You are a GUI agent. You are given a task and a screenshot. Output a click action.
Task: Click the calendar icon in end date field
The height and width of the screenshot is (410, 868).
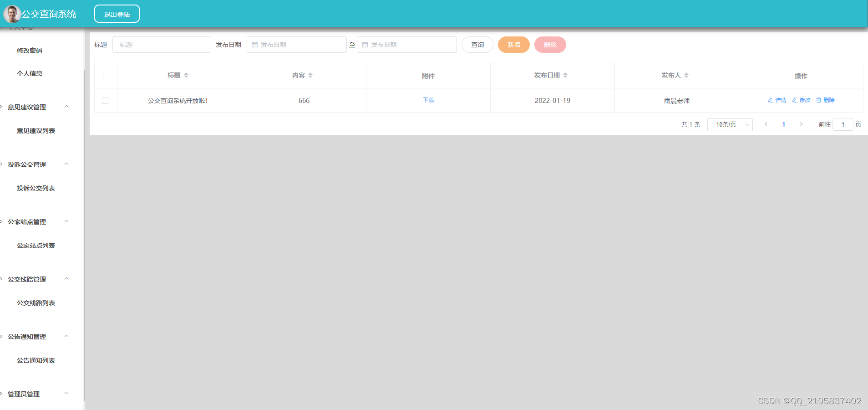point(365,45)
